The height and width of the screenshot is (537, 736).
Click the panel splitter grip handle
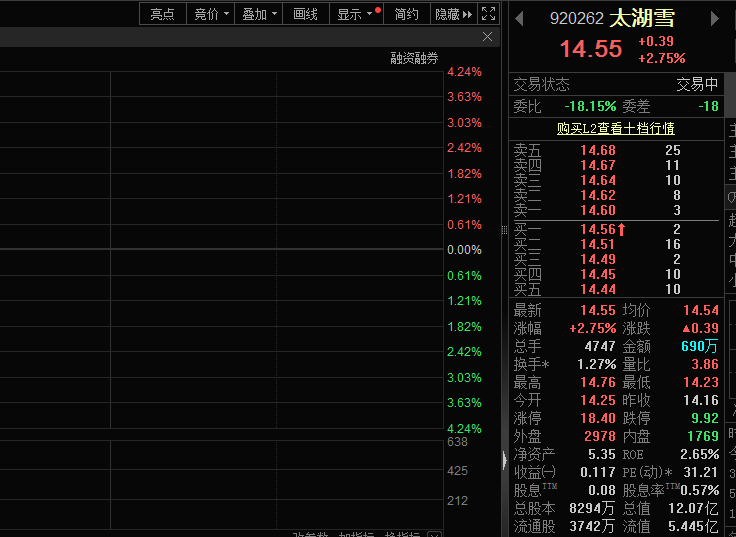pos(504,230)
